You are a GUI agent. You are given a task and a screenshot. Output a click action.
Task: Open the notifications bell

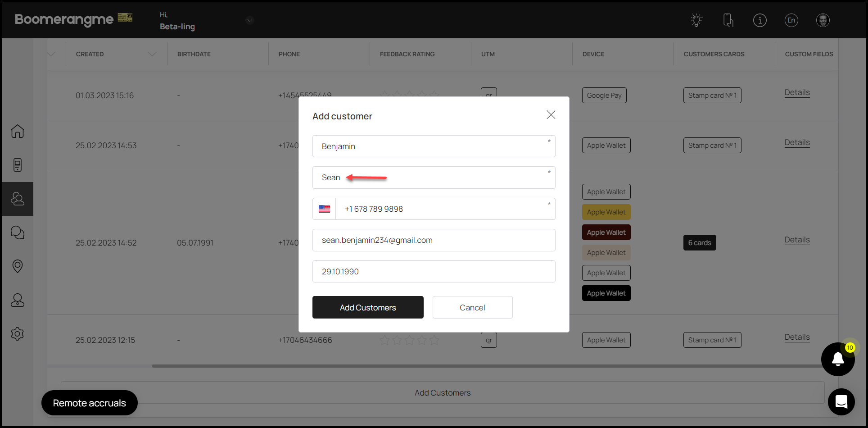[838, 359]
